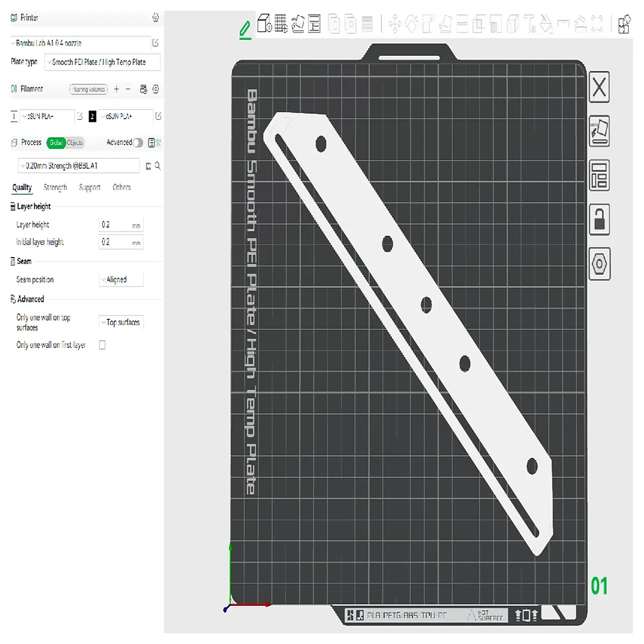Screen dimensions: 644x644
Task: Open Filament settings gear icon
Action: pos(156,89)
